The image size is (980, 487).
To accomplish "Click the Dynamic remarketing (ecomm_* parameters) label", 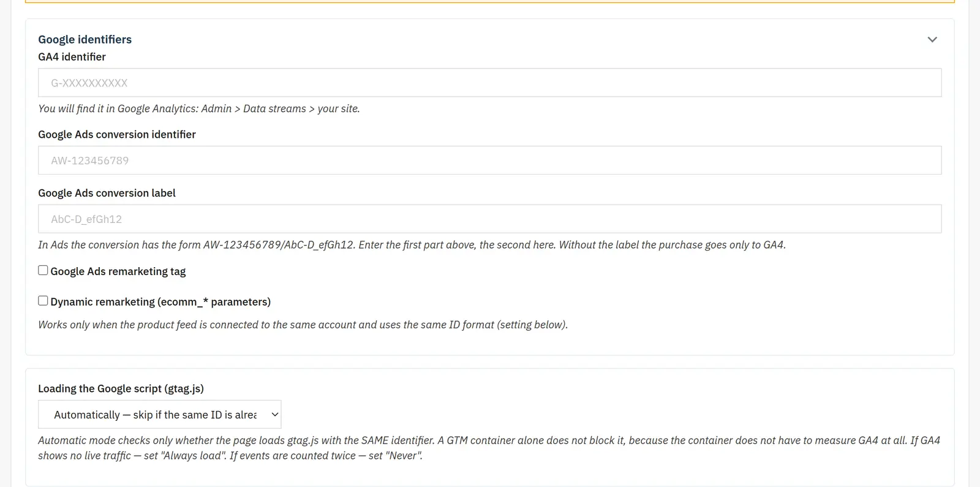I will tap(160, 302).
